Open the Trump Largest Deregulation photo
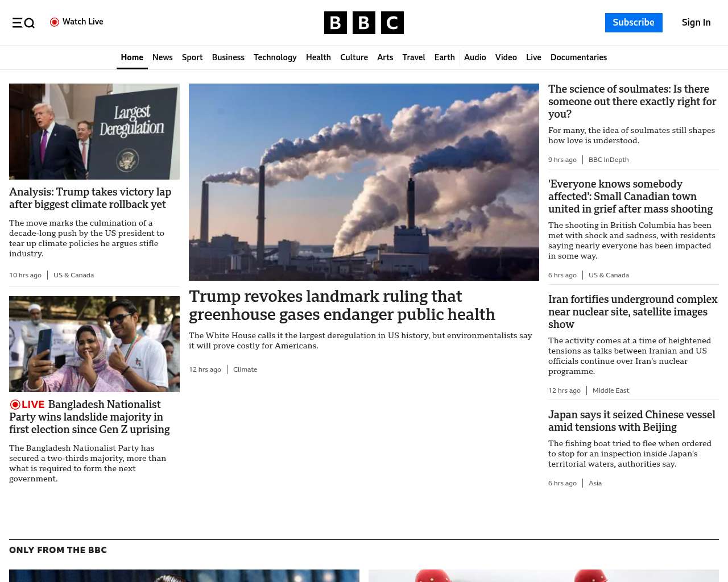This screenshot has height=582, width=728. click(94, 132)
